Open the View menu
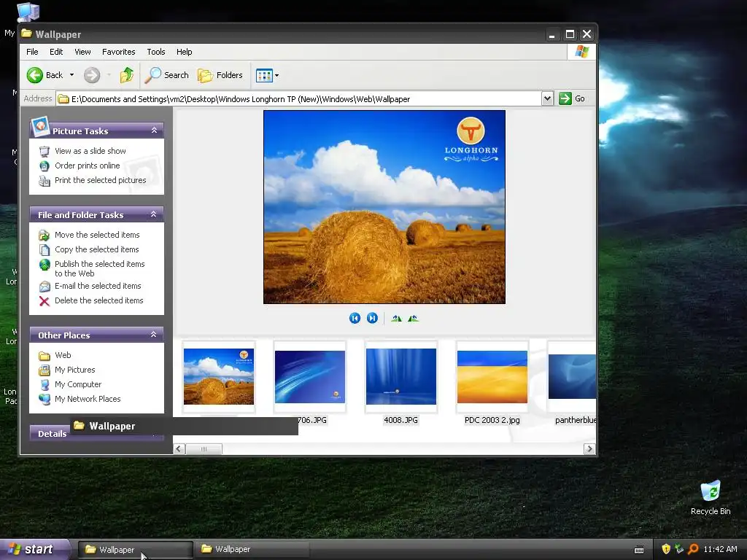 coord(82,52)
